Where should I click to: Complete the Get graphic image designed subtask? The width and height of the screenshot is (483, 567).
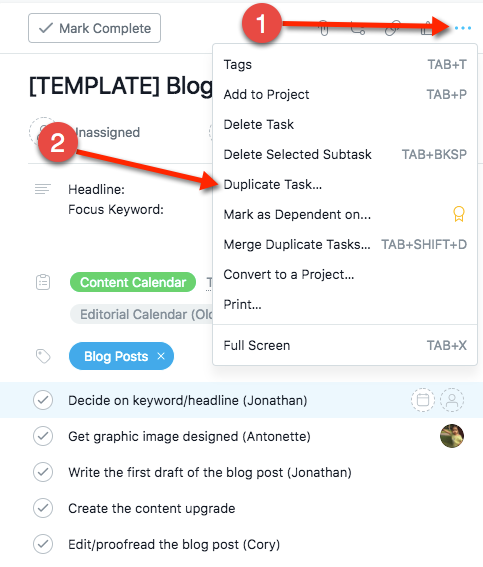click(43, 436)
